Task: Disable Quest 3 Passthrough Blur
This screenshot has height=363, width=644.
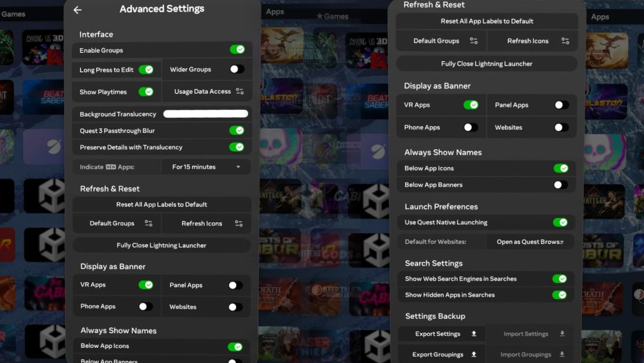Action: coord(237,130)
